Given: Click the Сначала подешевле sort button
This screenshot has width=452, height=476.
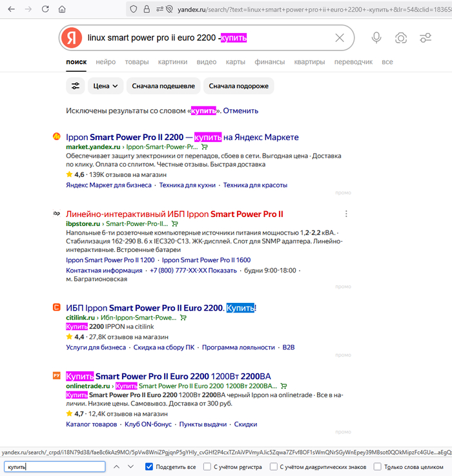Looking at the screenshot, I should click(163, 86).
